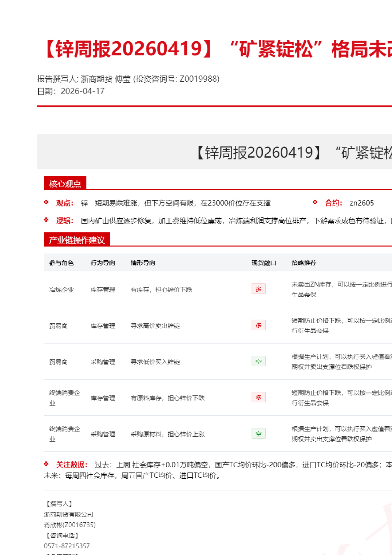Click the phone number 0571-87215357

[x=67, y=546]
